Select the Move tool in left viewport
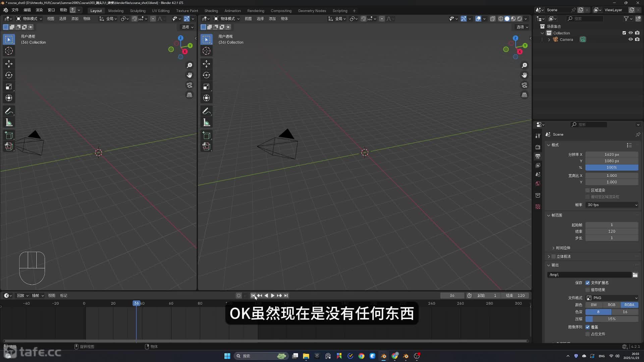 [x=9, y=64]
